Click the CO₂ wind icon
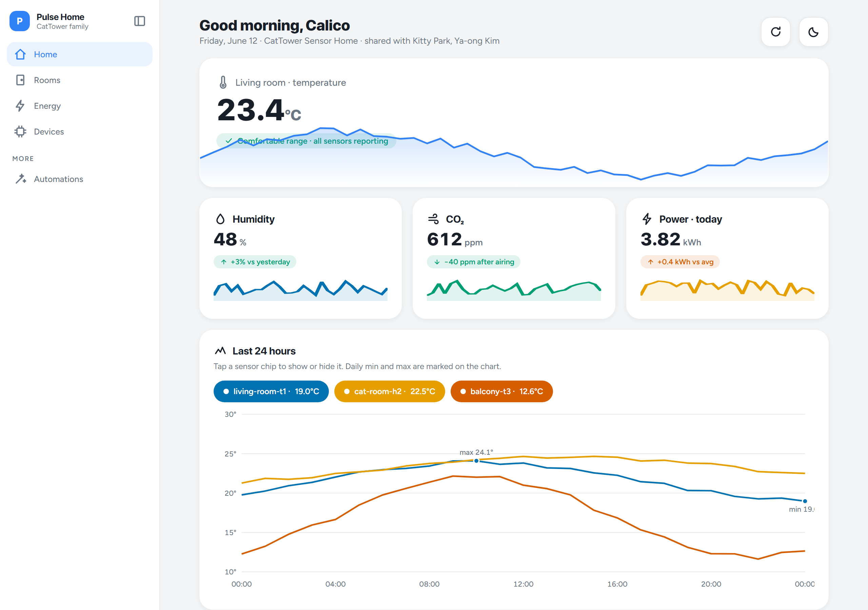 [433, 219]
